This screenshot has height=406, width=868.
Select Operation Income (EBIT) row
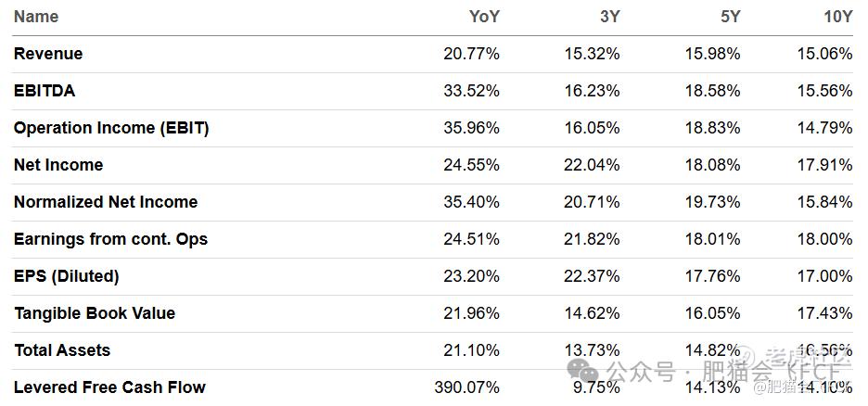[x=433, y=128]
